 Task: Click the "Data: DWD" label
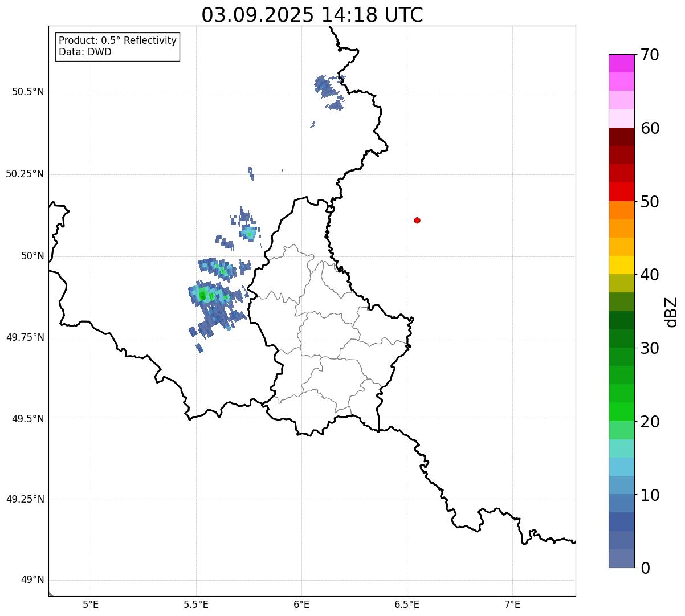tap(85, 52)
